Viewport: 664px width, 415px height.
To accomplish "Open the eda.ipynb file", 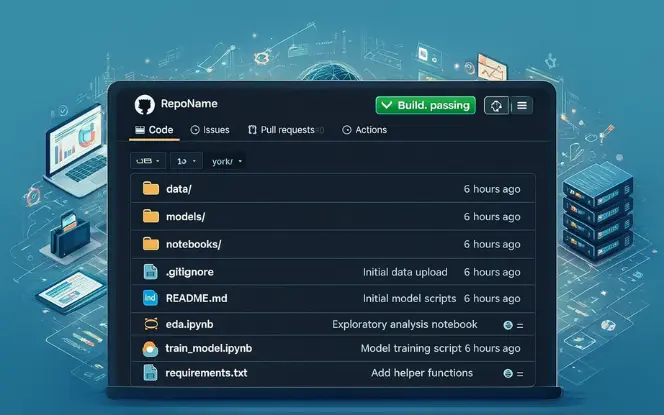I will (190, 324).
